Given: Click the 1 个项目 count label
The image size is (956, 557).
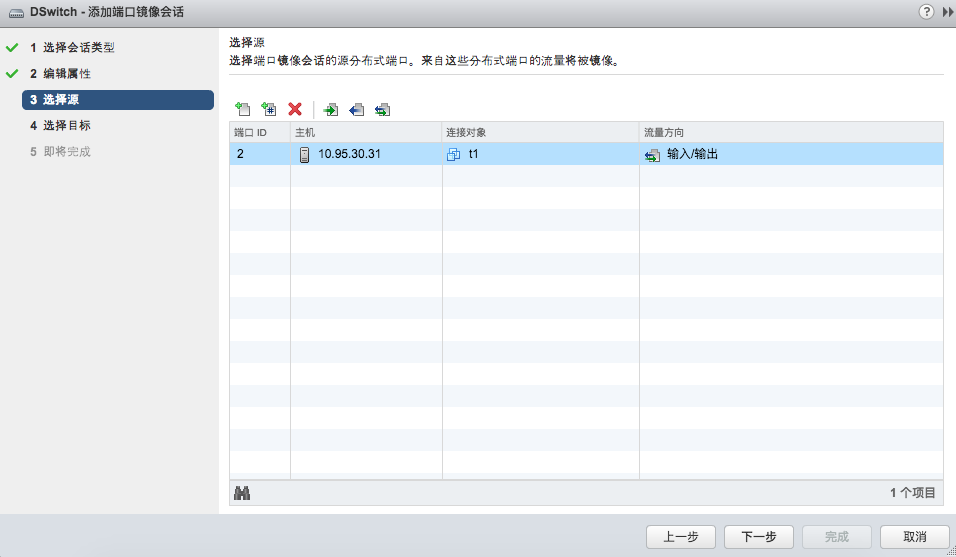Looking at the screenshot, I should coord(912,492).
